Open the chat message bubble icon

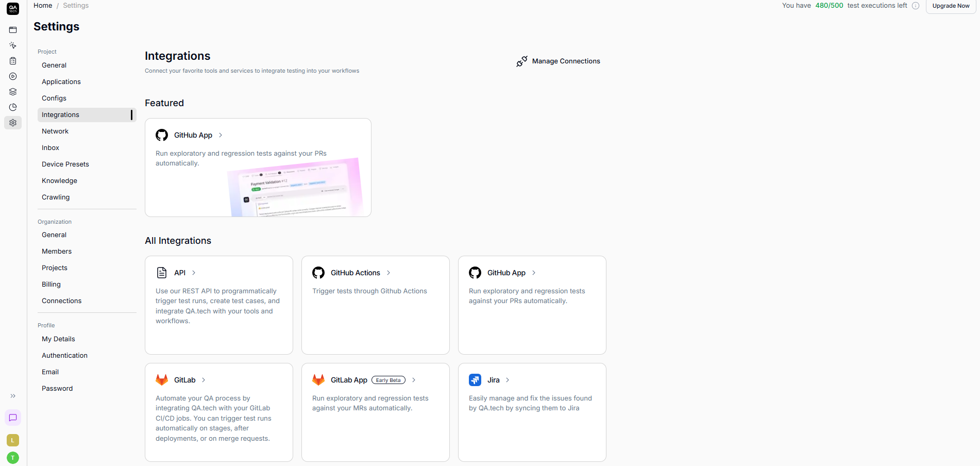click(13, 418)
